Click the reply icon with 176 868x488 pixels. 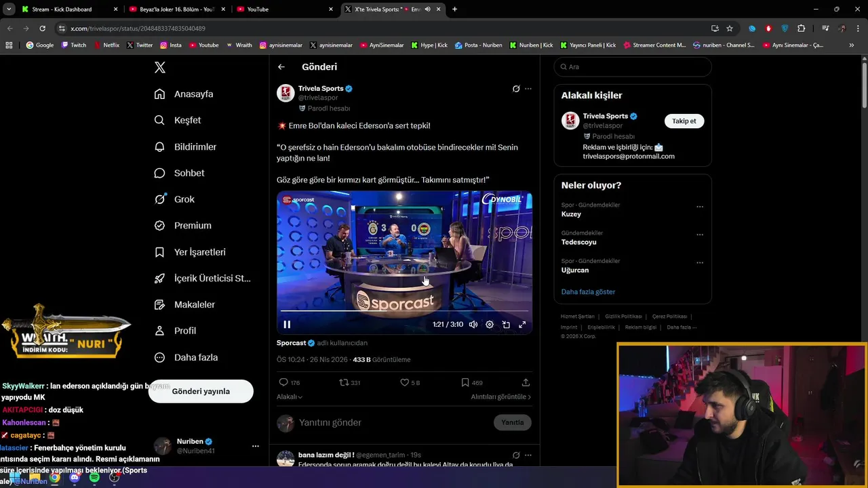coord(290,382)
